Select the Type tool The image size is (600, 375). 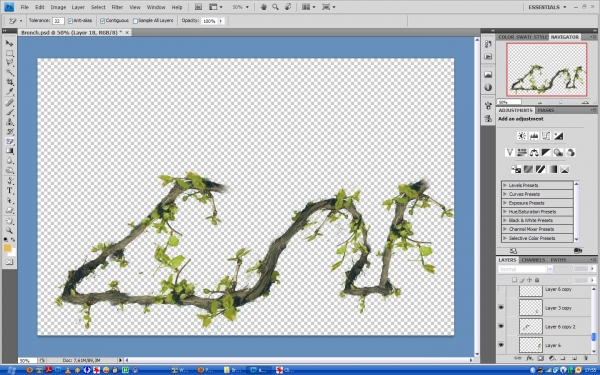click(x=10, y=191)
